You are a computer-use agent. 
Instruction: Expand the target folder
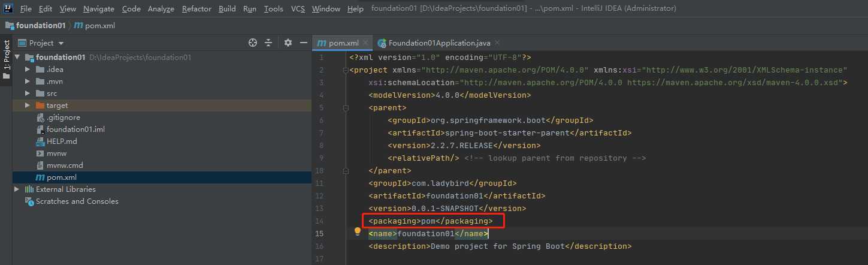pos(28,106)
